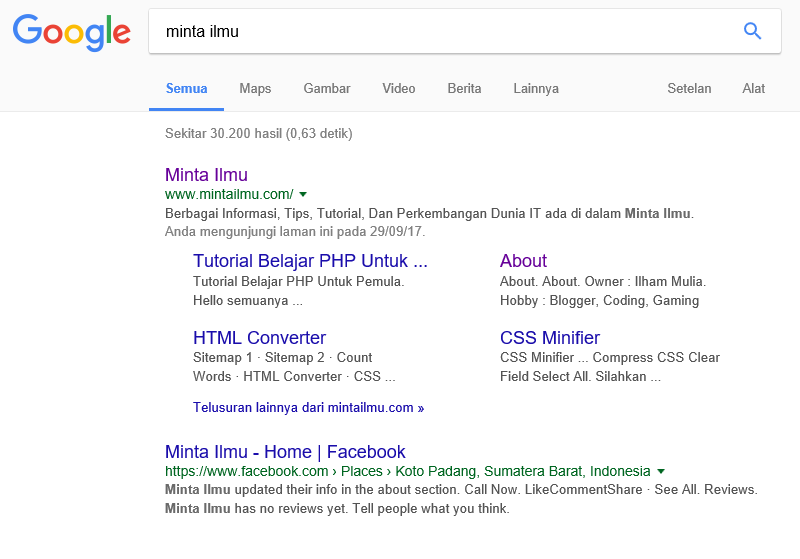Select the Semua tab
The image size is (800, 559).
(186, 88)
